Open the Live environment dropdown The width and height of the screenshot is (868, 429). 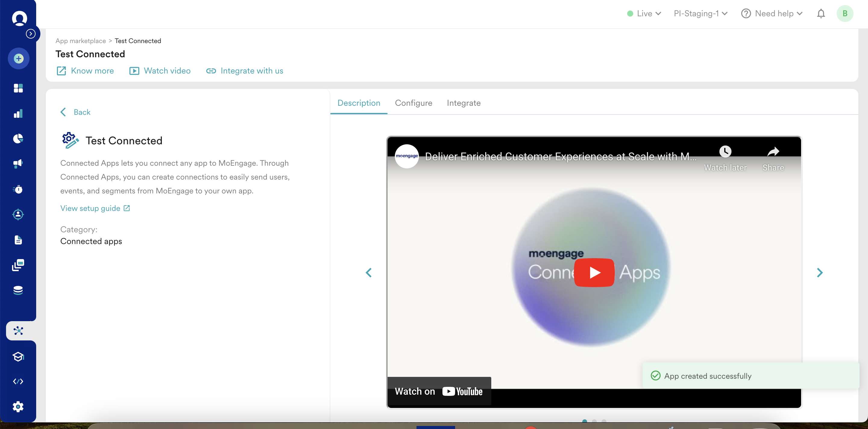click(x=644, y=14)
